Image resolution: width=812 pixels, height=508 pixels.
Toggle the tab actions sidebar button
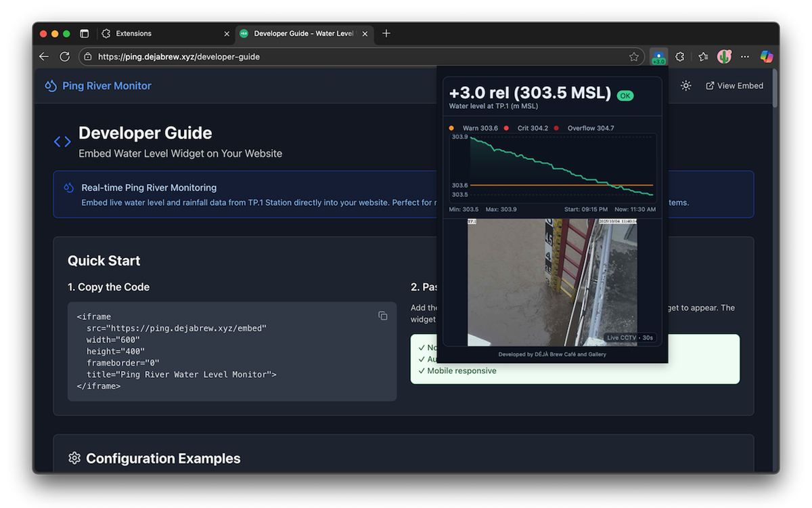coord(85,33)
